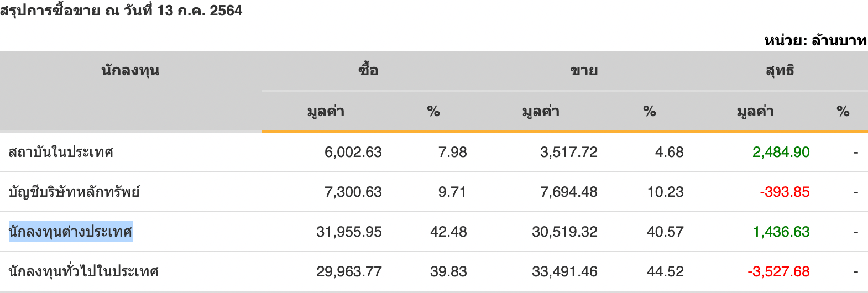This screenshot has width=868, height=293.
Task: Click the บัญชีบริษัทหลักทรัพย์ row label
Action: 74,192
